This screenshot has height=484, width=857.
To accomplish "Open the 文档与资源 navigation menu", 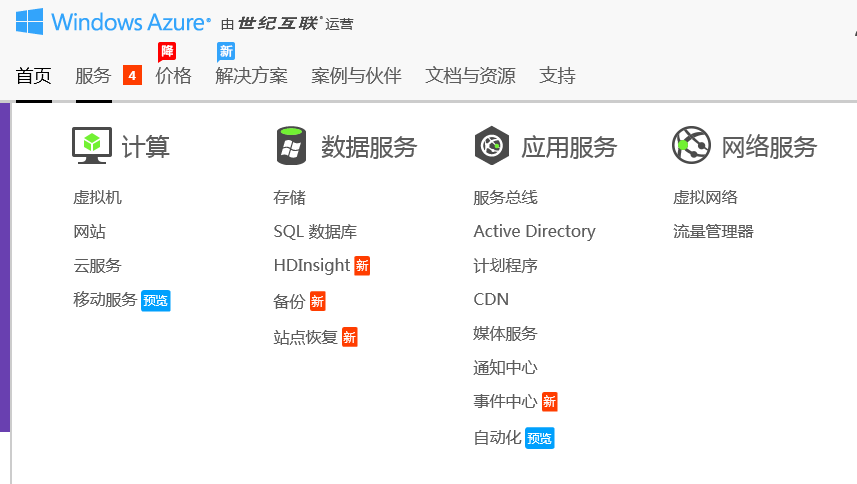I will click(x=471, y=76).
